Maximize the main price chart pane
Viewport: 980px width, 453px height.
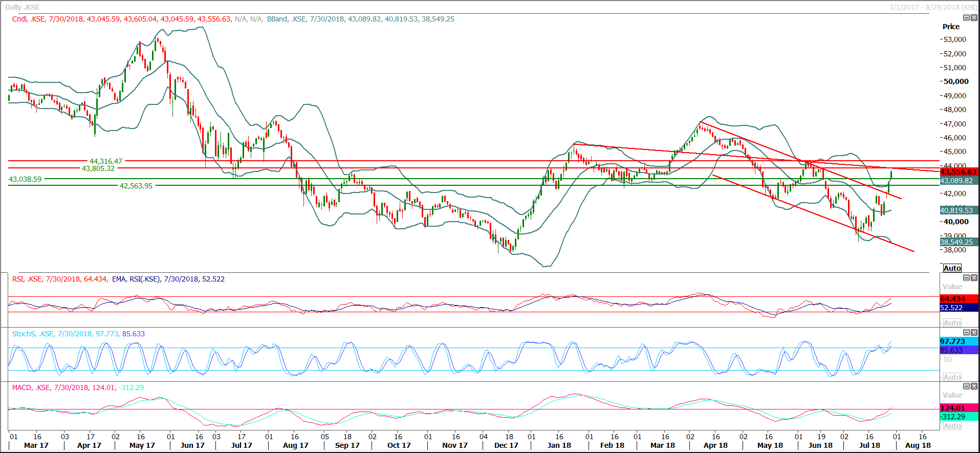tap(966, 18)
